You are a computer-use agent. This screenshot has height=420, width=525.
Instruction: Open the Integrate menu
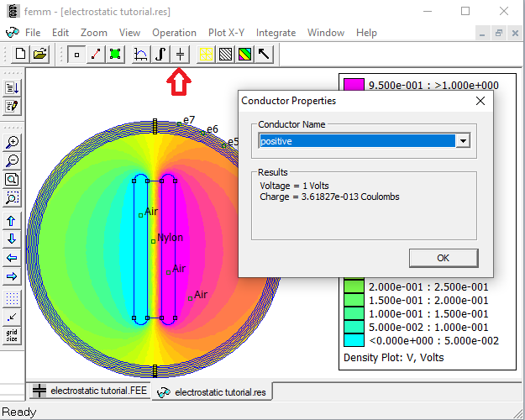(x=276, y=33)
